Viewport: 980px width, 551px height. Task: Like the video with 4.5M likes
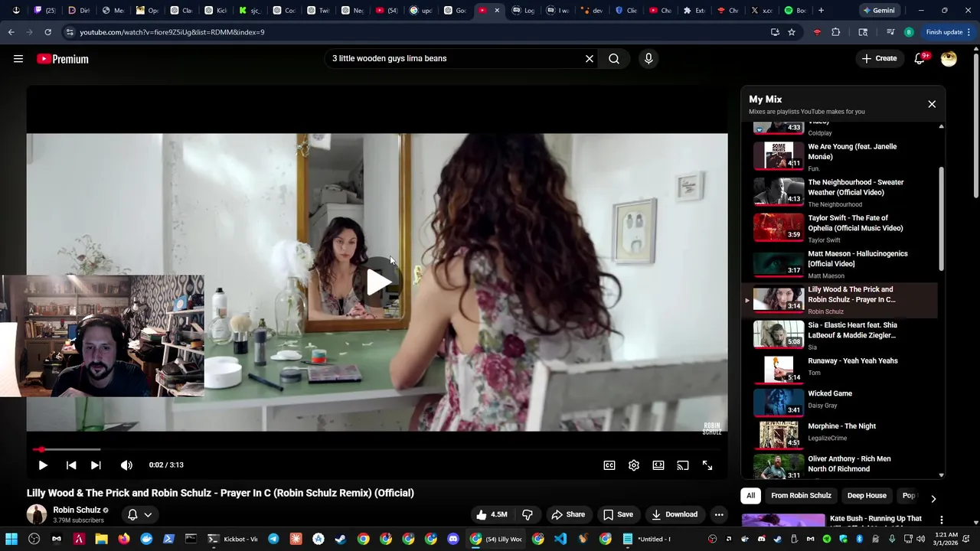[x=491, y=514]
